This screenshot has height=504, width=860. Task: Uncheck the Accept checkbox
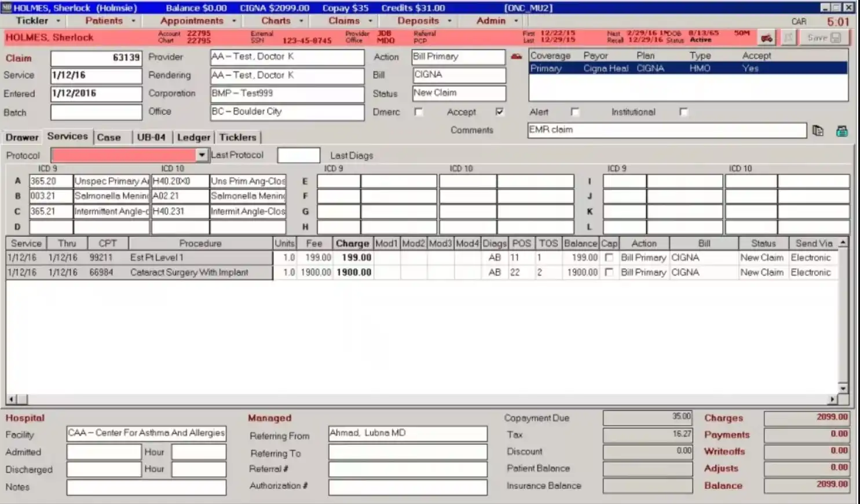coord(499,111)
